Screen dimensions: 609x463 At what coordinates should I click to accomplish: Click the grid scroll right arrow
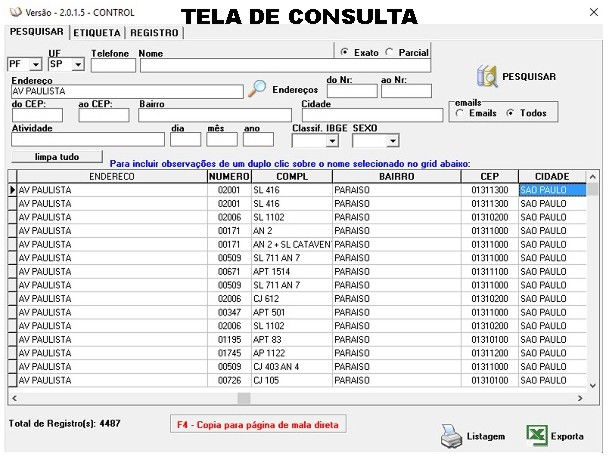[580, 398]
